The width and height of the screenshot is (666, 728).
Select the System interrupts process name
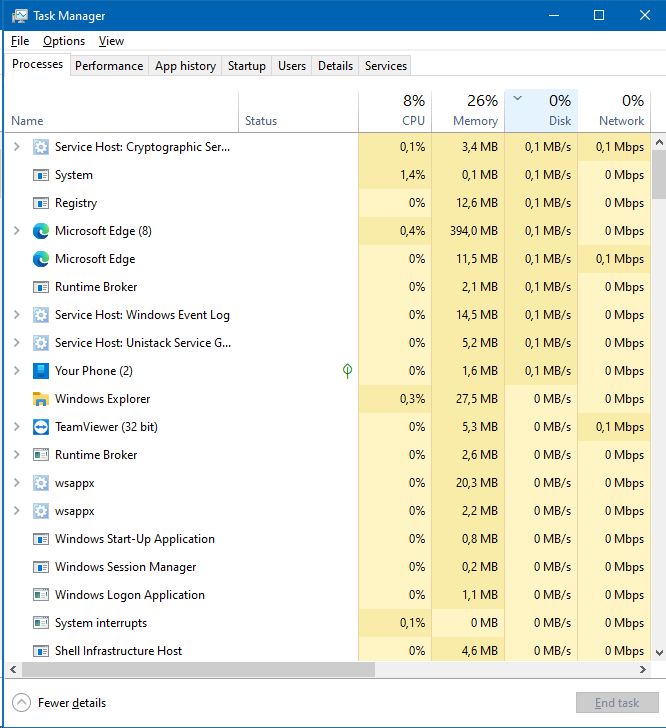pos(101,623)
